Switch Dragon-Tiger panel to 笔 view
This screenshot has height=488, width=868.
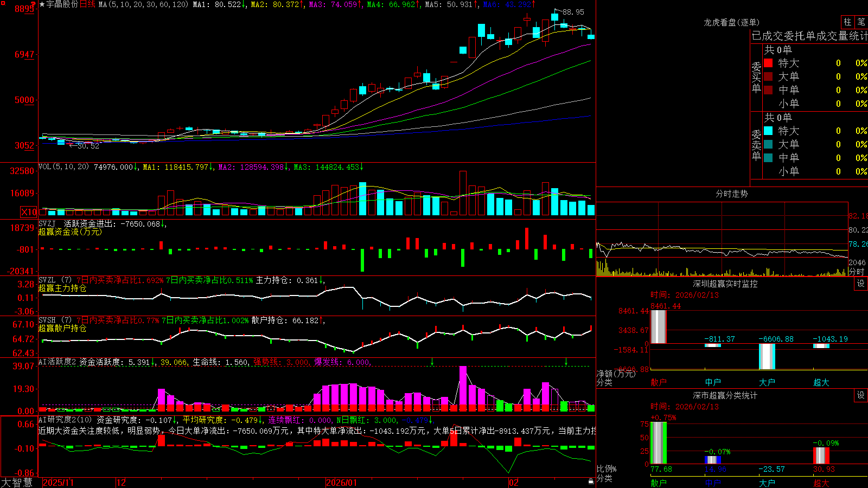tap(861, 22)
